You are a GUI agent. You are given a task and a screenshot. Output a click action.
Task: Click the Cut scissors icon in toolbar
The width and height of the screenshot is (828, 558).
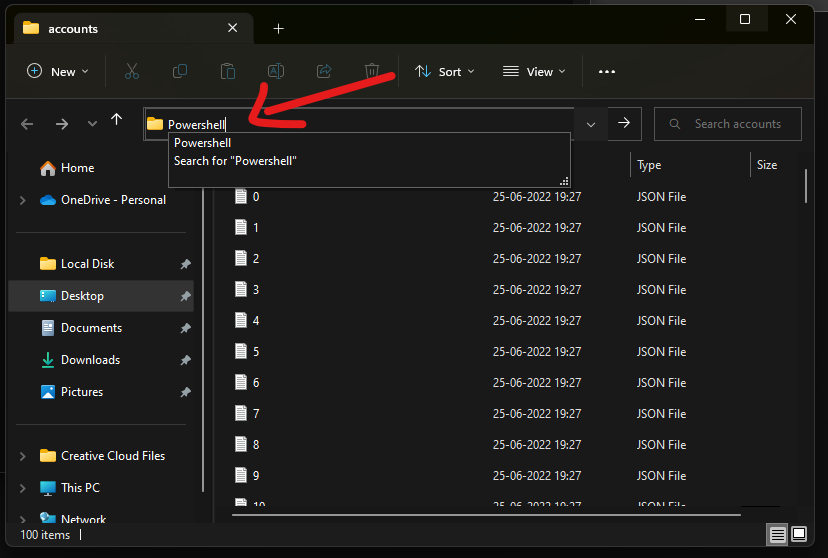[131, 71]
